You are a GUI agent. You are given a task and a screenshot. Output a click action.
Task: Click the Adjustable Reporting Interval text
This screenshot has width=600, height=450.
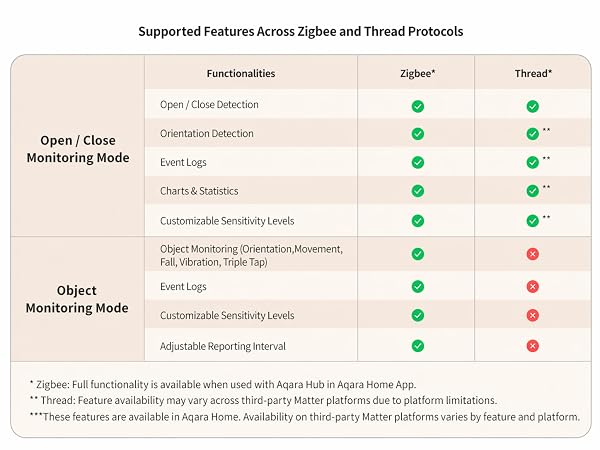[x=223, y=346]
